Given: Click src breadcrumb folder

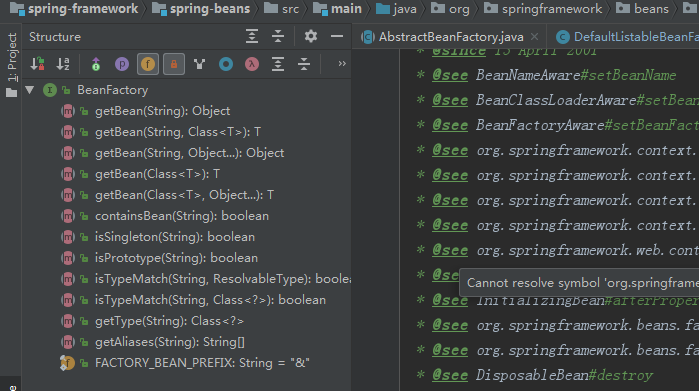Looking at the screenshot, I should 290,8.
